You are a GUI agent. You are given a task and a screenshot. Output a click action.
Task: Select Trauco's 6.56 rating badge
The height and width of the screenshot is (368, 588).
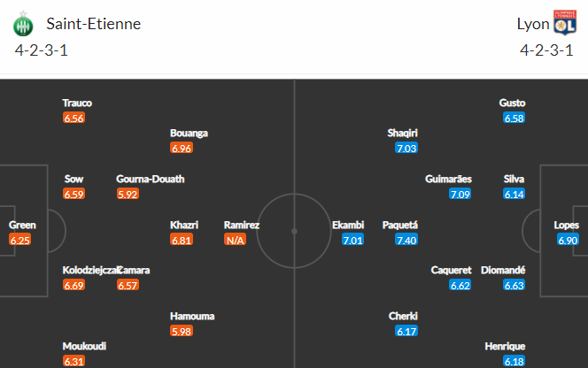point(73,118)
